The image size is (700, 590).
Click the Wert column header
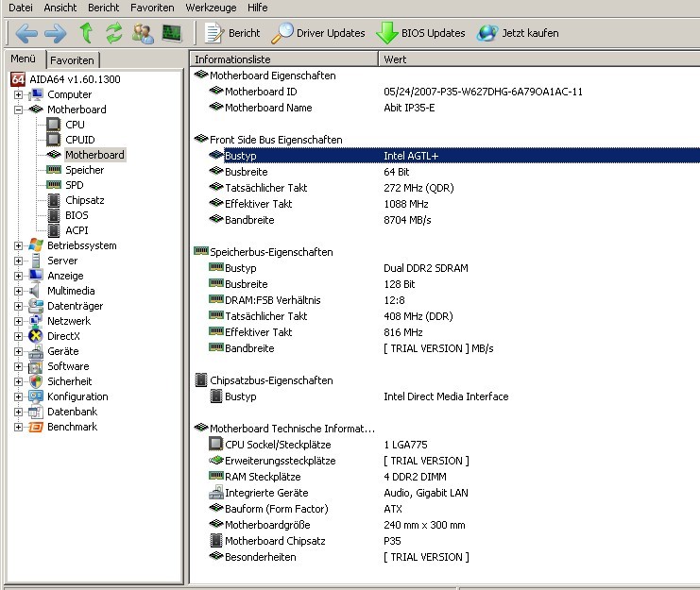click(x=539, y=59)
